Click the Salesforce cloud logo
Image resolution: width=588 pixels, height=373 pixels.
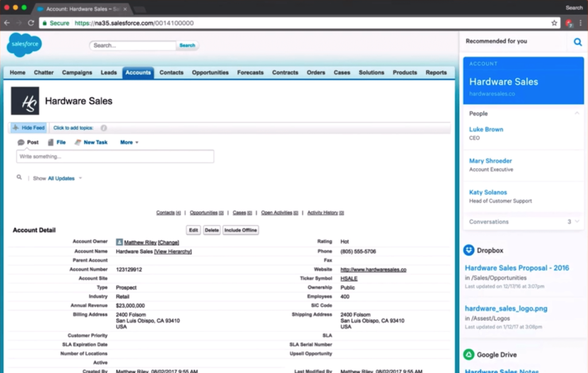[24, 45]
